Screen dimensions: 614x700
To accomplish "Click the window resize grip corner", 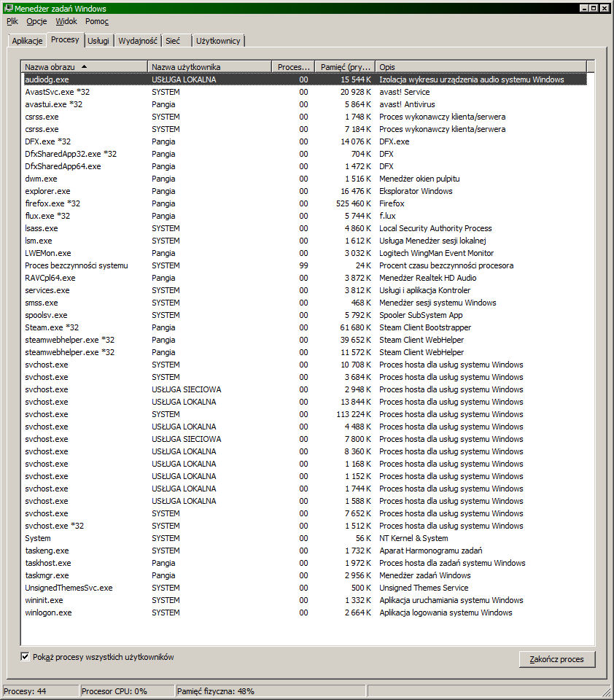I will tap(607, 693).
